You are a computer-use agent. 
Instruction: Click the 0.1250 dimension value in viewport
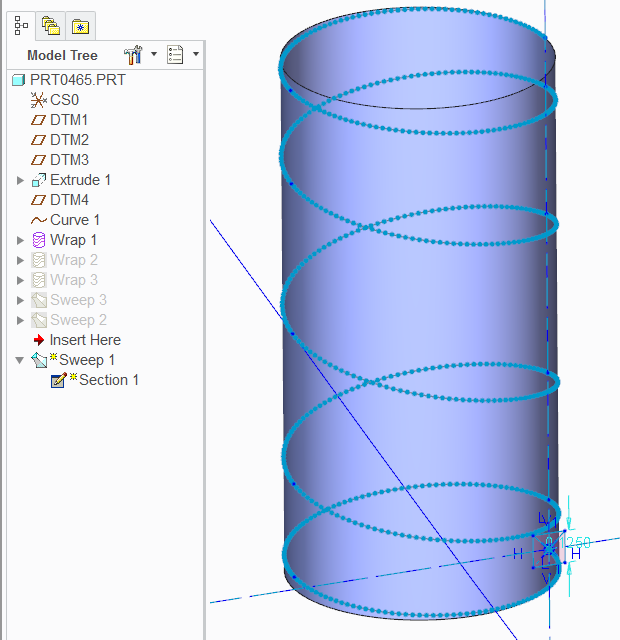click(570, 542)
